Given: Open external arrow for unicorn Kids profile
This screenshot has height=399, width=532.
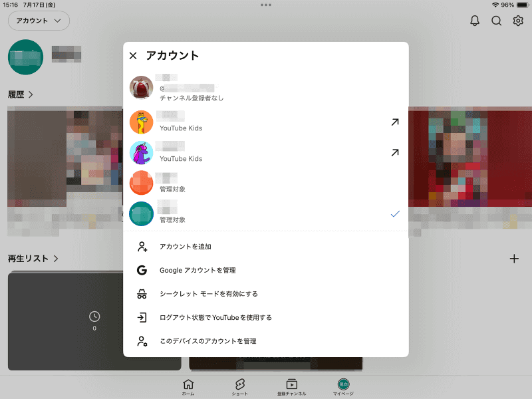Looking at the screenshot, I should click(x=395, y=153).
